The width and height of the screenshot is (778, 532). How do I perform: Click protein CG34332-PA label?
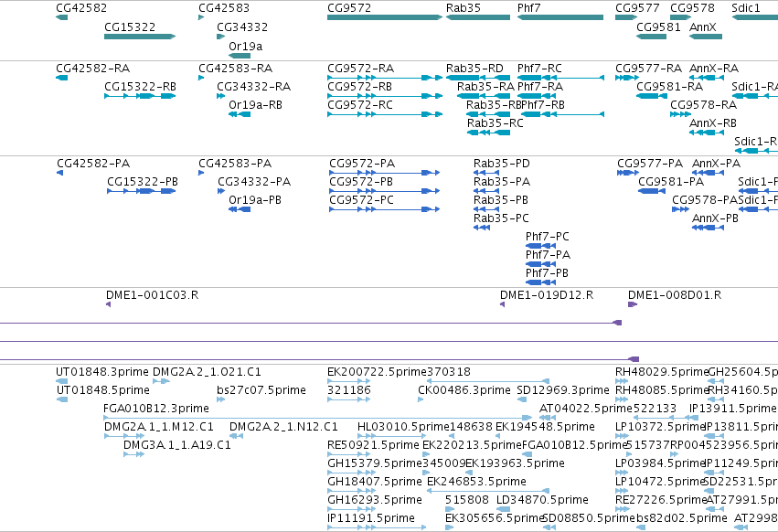point(254,182)
